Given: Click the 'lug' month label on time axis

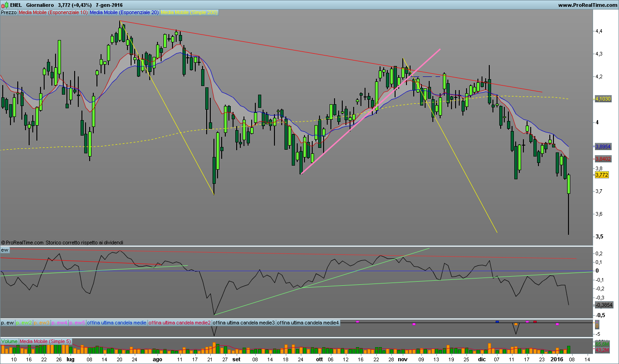Looking at the screenshot, I should click(70, 359).
